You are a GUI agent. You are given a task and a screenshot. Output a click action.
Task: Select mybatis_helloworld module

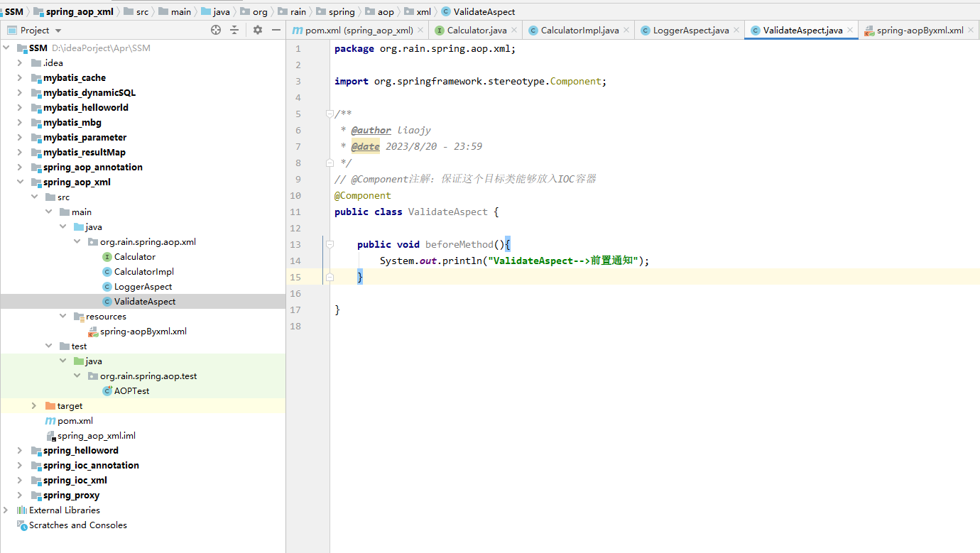click(x=86, y=108)
